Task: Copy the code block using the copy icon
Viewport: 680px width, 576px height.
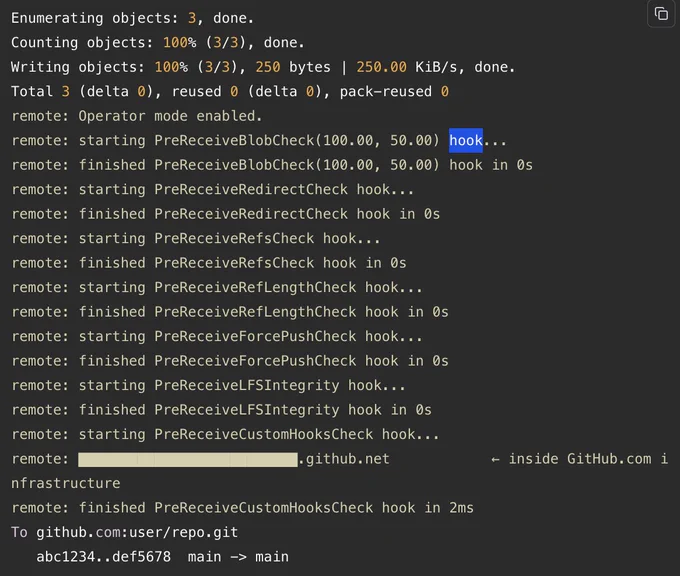Action: click(x=661, y=14)
